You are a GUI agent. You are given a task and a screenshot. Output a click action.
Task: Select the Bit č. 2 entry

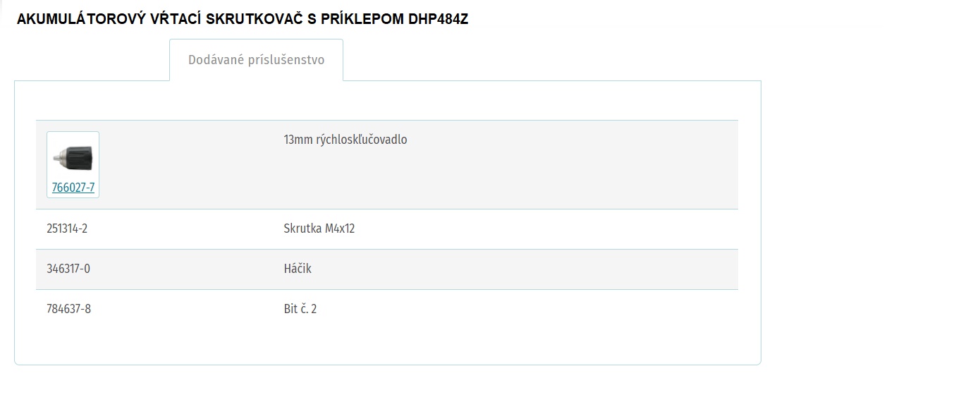tap(300, 309)
